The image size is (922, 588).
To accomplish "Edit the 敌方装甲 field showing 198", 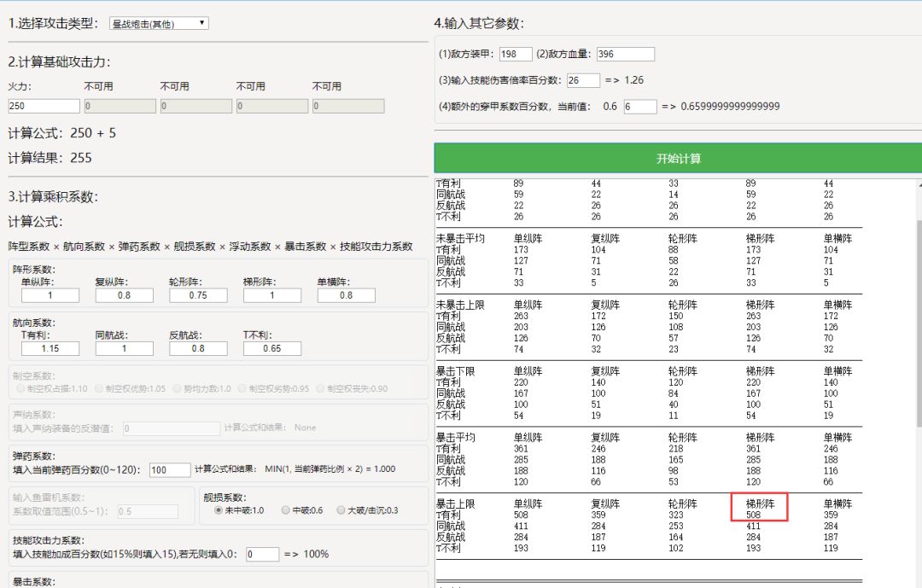I will click(516, 54).
